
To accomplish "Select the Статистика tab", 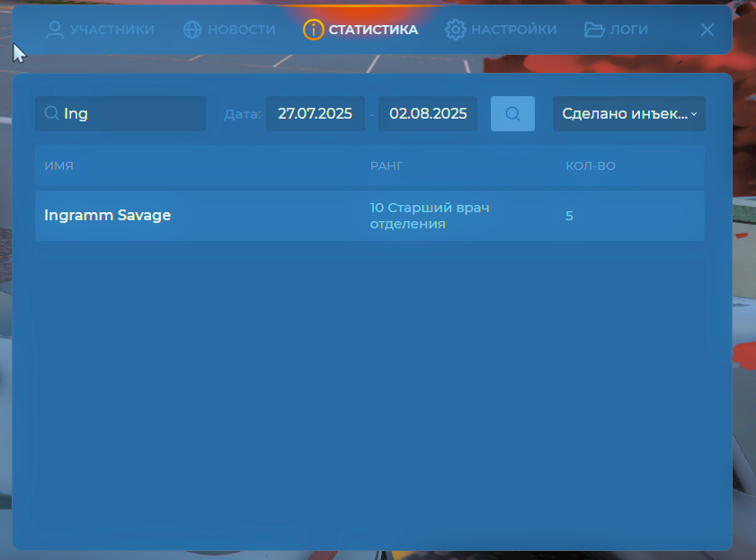I will 360,30.
